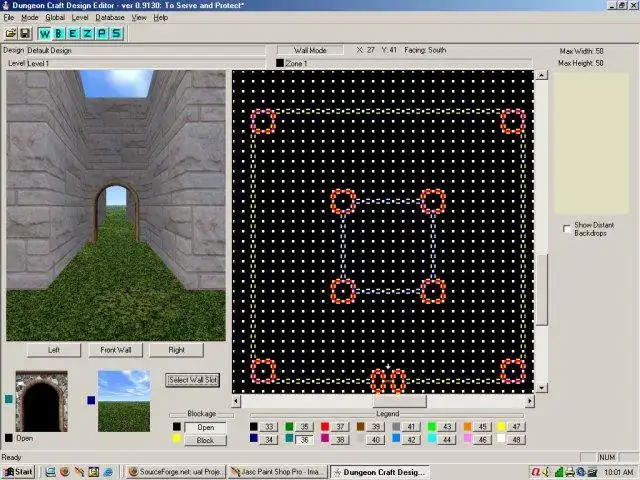
Task: Click the map scroll right arrow
Action: tap(529, 401)
